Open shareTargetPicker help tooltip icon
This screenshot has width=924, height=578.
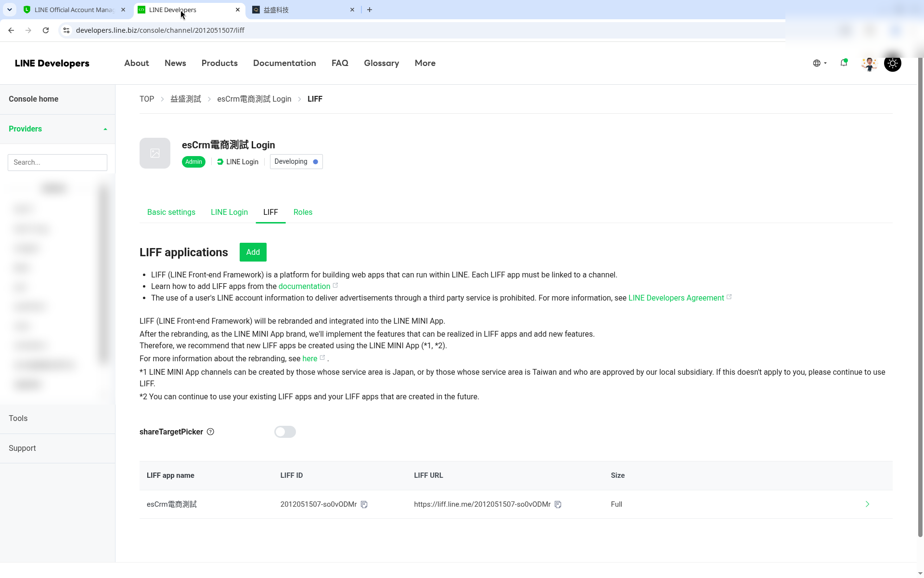pos(210,432)
